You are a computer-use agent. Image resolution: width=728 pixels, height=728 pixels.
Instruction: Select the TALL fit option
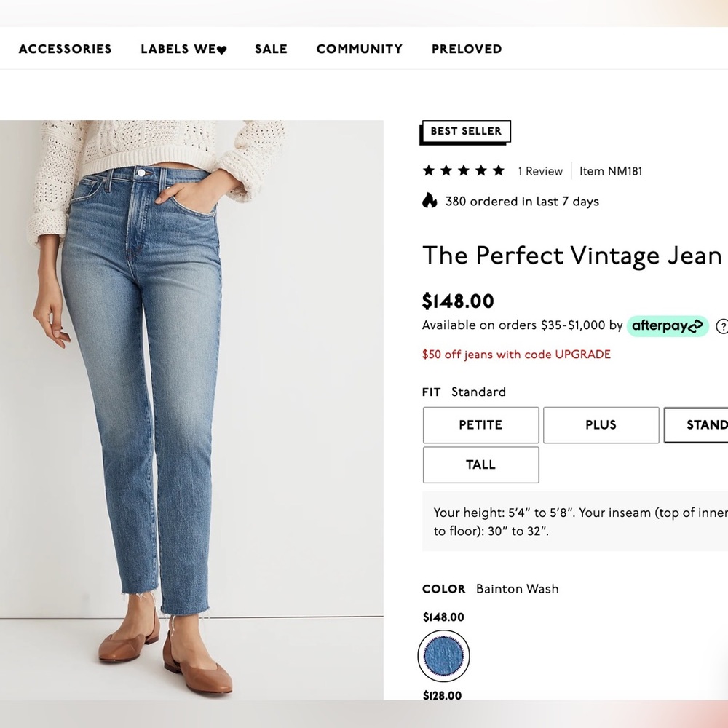tap(480, 464)
